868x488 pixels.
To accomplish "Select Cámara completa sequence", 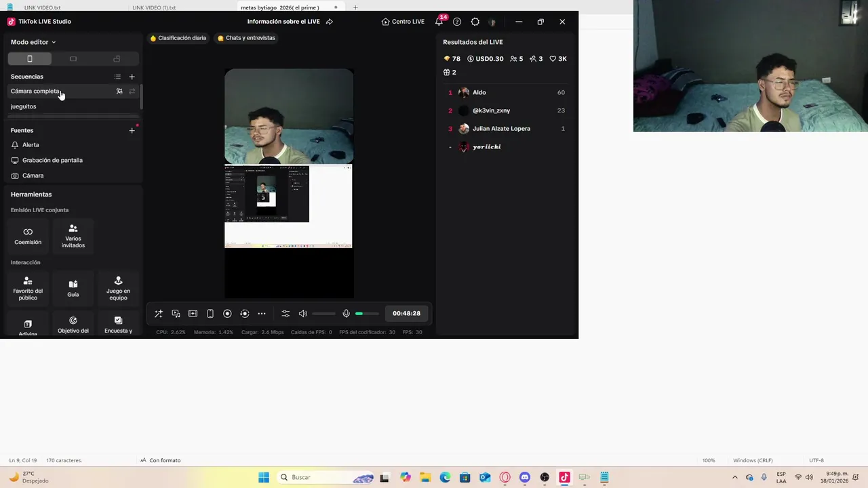I will (x=73, y=91).
